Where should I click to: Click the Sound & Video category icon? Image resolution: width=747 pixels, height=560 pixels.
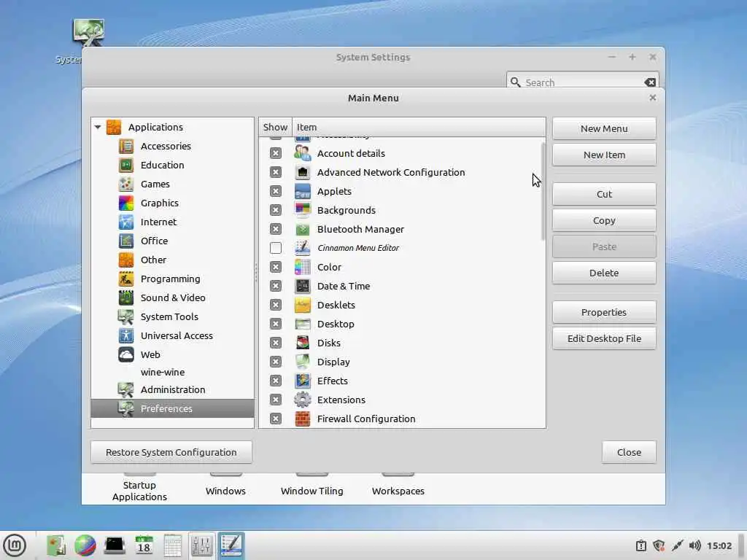point(126,298)
